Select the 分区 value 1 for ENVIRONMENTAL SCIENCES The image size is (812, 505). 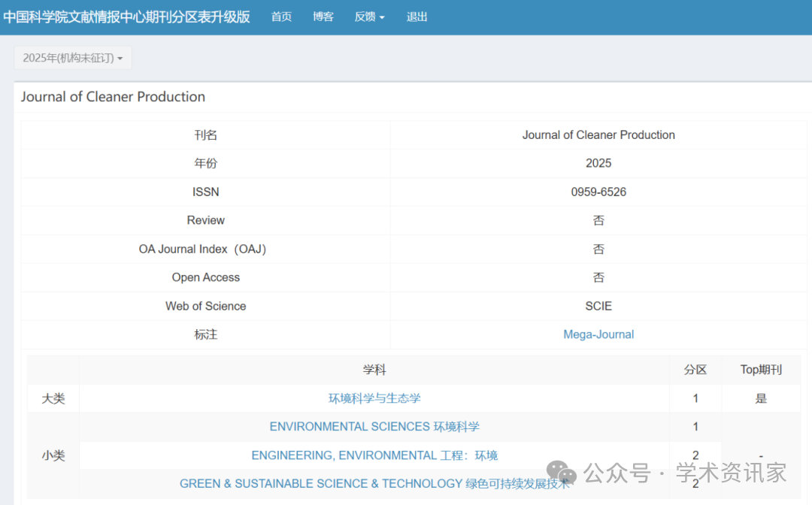pyautogui.click(x=695, y=427)
